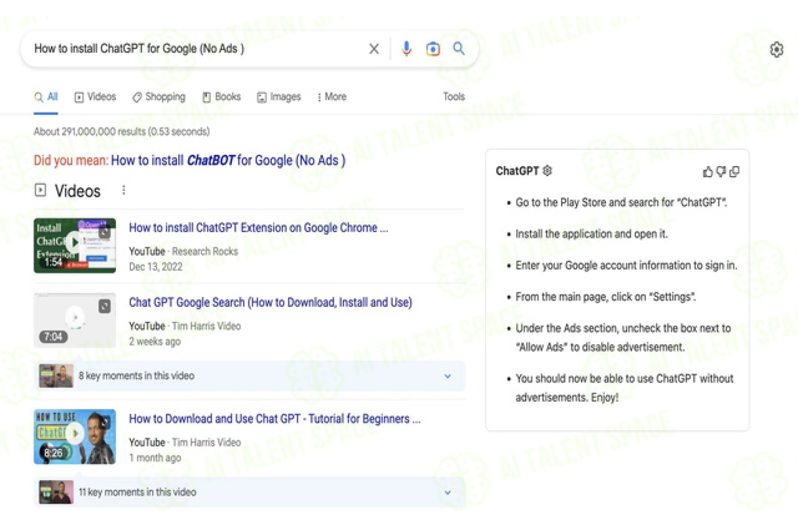Viewport: 798px width, 532px height.
Task: Click the Videos section play icon
Action: [40, 190]
